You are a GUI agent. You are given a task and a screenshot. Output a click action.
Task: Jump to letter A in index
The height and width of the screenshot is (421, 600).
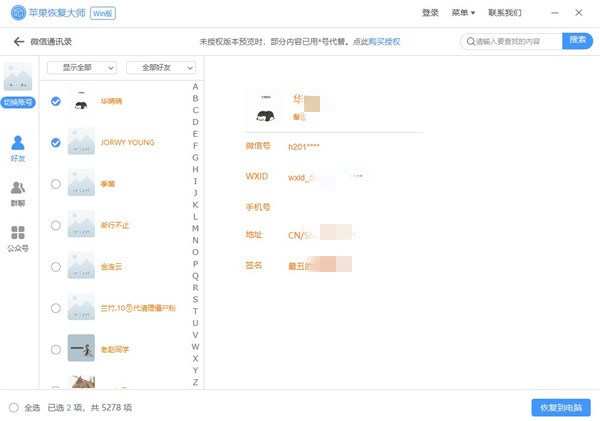[195, 86]
